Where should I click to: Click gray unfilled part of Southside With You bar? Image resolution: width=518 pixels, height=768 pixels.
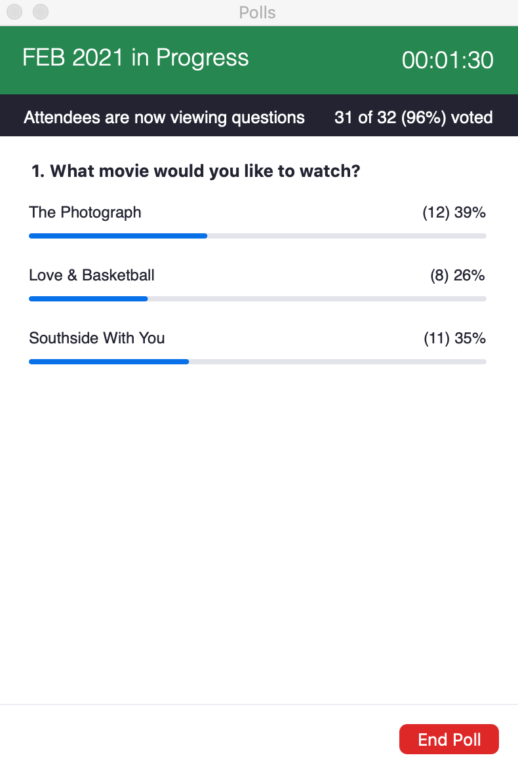click(338, 361)
